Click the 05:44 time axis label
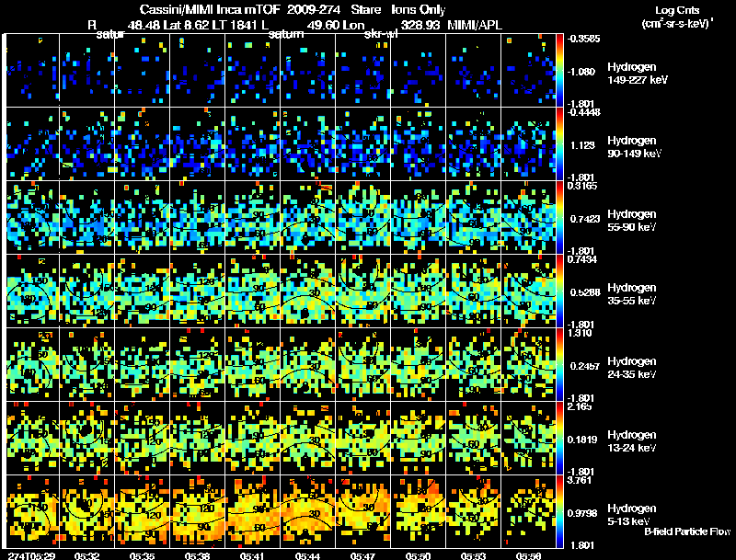 click(308, 555)
